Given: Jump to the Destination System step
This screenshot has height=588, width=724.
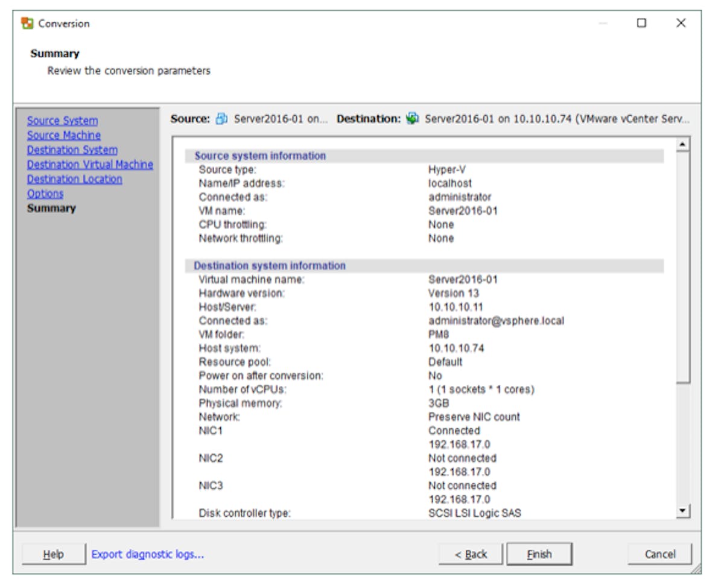Looking at the screenshot, I should click(x=72, y=150).
